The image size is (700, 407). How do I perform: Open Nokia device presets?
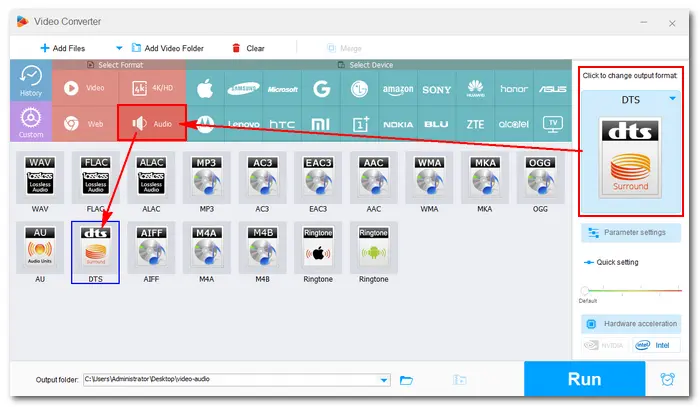point(398,124)
